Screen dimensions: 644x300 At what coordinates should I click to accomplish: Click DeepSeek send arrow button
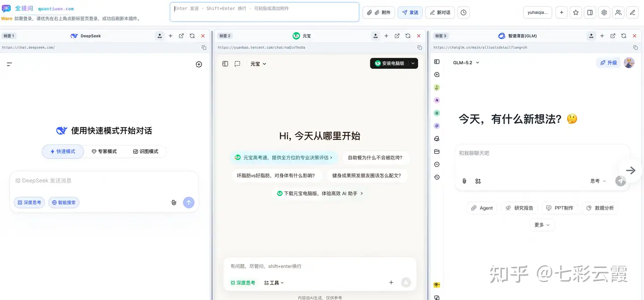tap(189, 203)
